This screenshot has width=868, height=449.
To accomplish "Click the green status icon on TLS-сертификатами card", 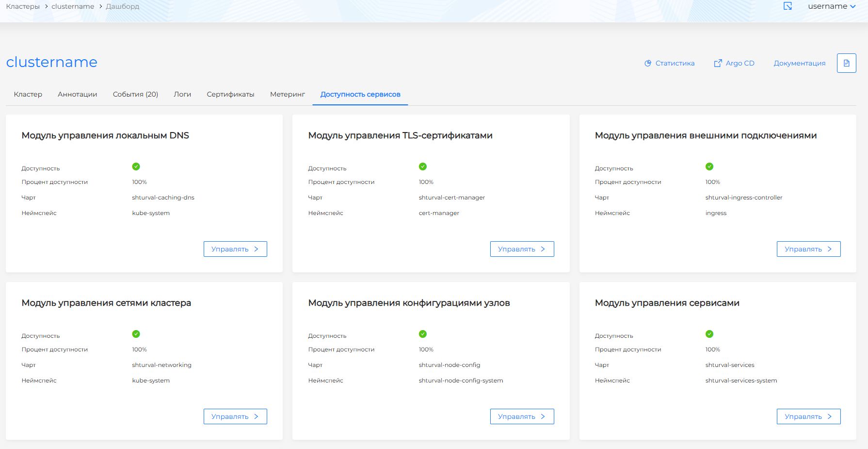I will click(x=422, y=166).
